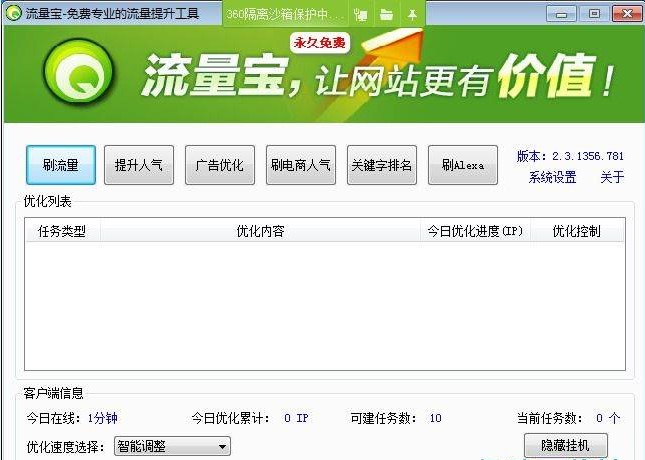645x460 pixels.
Task: Click the 任务类型 column header
Action: coord(62,231)
